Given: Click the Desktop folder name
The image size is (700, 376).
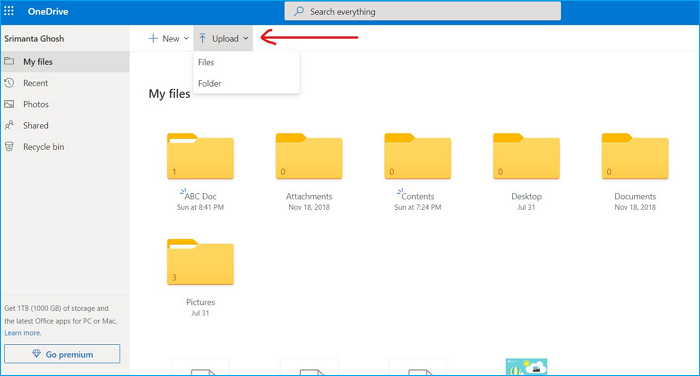Looking at the screenshot, I should click(x=526, y=196).
